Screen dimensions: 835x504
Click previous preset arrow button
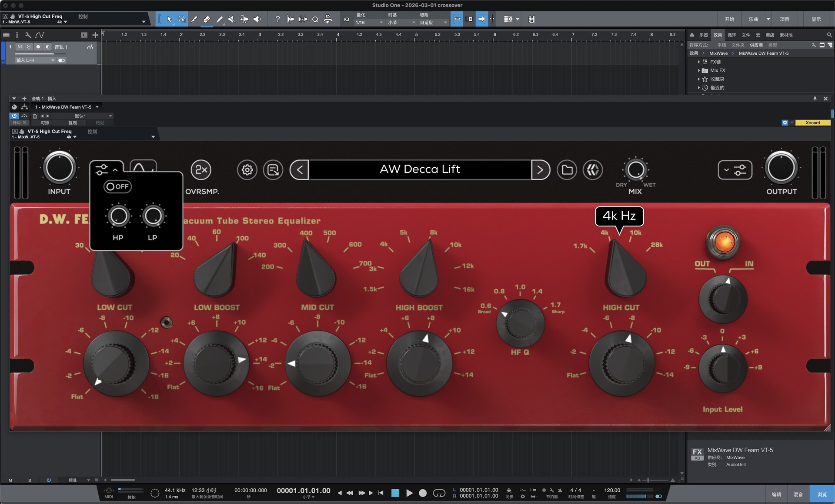[x=299, y=170]
